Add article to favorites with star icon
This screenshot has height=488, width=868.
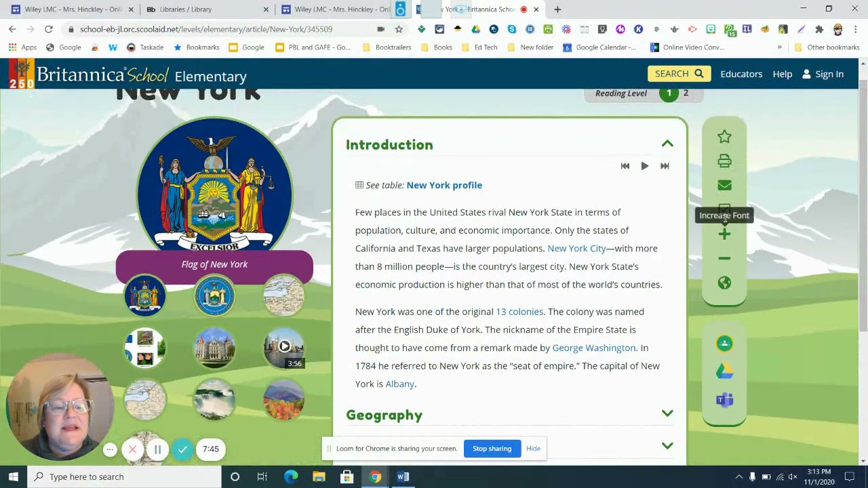coord(724,137)
